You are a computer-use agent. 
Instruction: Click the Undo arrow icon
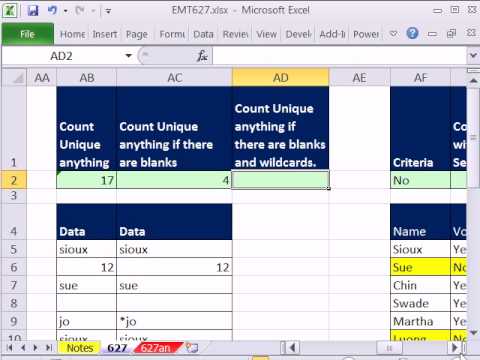tap(52, 10)
